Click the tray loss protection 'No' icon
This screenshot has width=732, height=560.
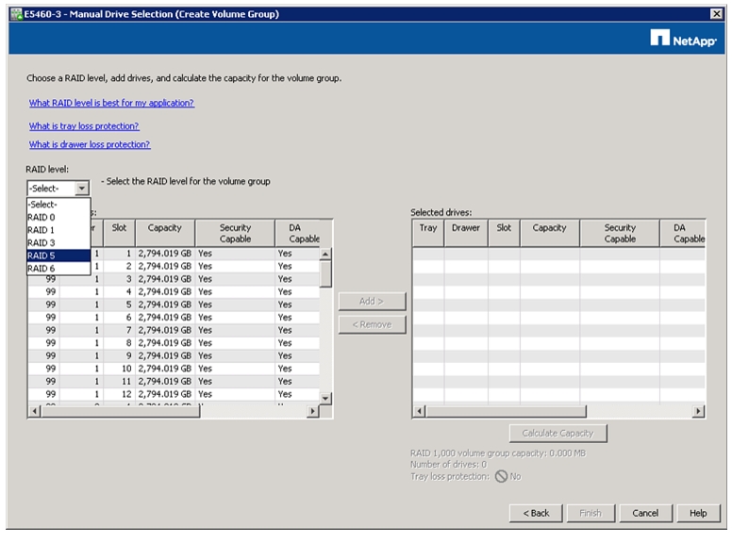point(501,476)
